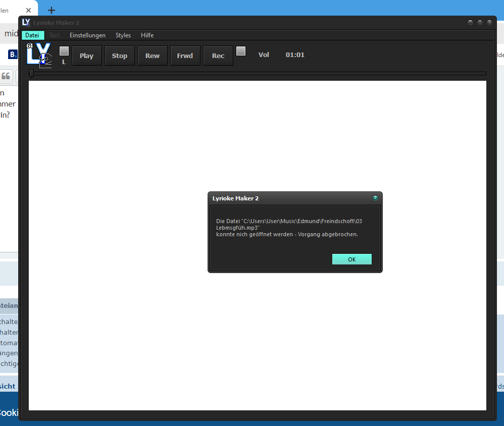504x426 pixels.
Task: Click the Stop button
Action: pos(120,56)
